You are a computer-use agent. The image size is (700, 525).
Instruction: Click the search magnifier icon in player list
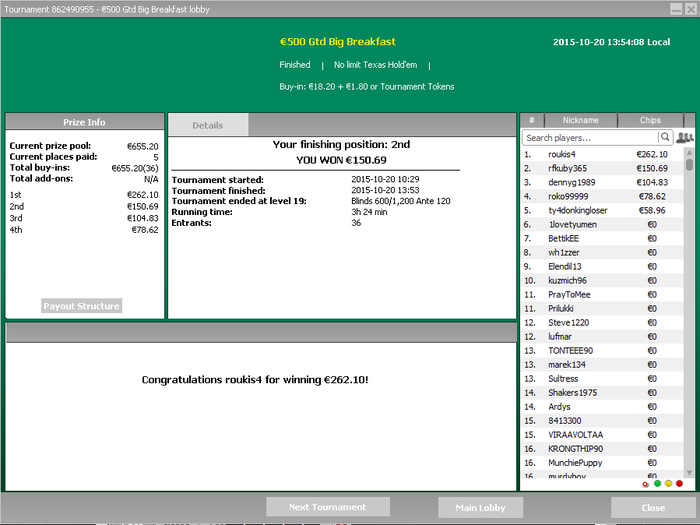pos(665,137)
